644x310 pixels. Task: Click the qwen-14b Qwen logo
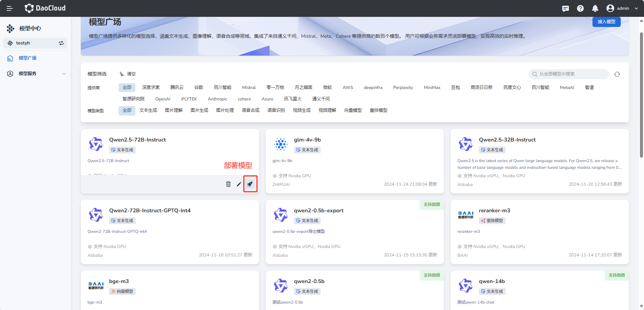pyautogui.click(x=465, y=286)
